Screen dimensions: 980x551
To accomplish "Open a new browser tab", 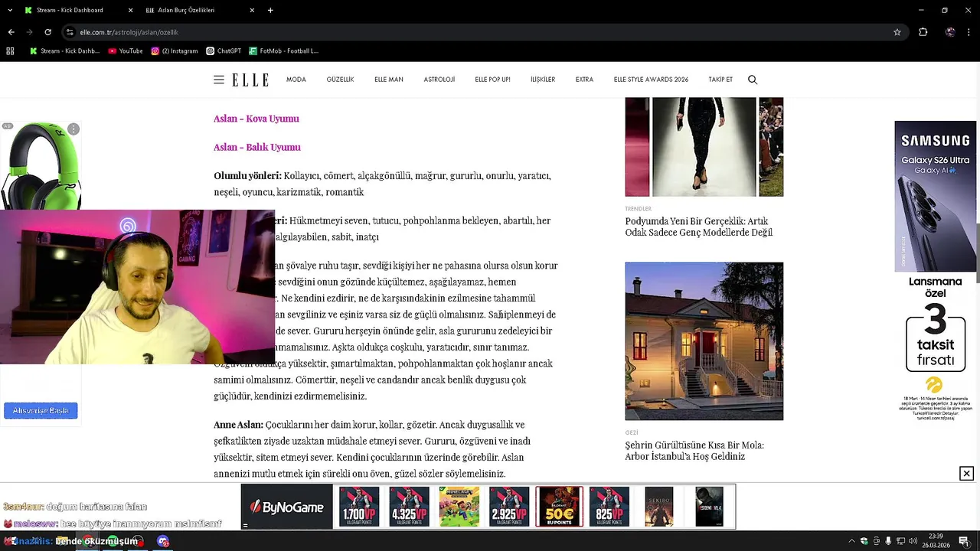I will pos(270,10).
